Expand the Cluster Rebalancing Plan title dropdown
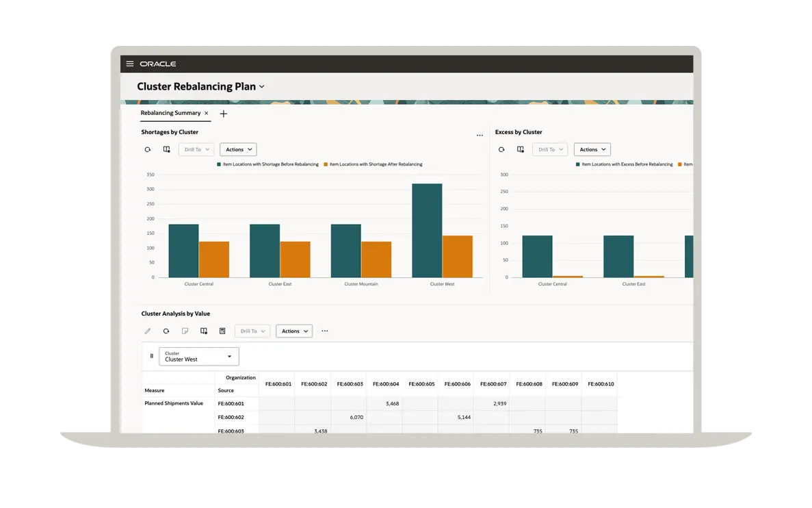The width and height of the screenshot is (812, 508). point(262,87)
